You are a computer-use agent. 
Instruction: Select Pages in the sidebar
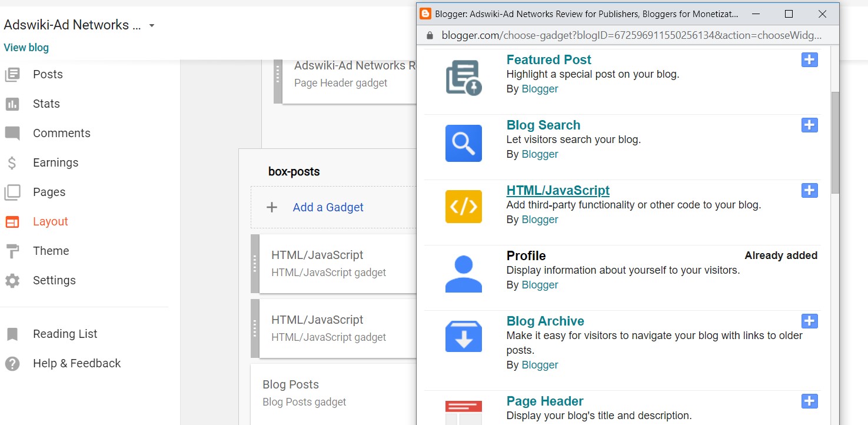(x=49, y=192)
